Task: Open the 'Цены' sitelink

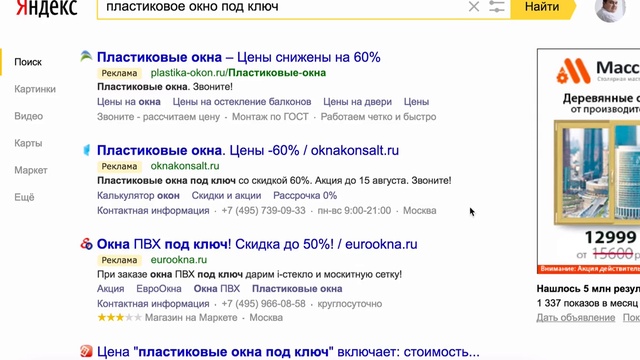Action: [416, 102]
